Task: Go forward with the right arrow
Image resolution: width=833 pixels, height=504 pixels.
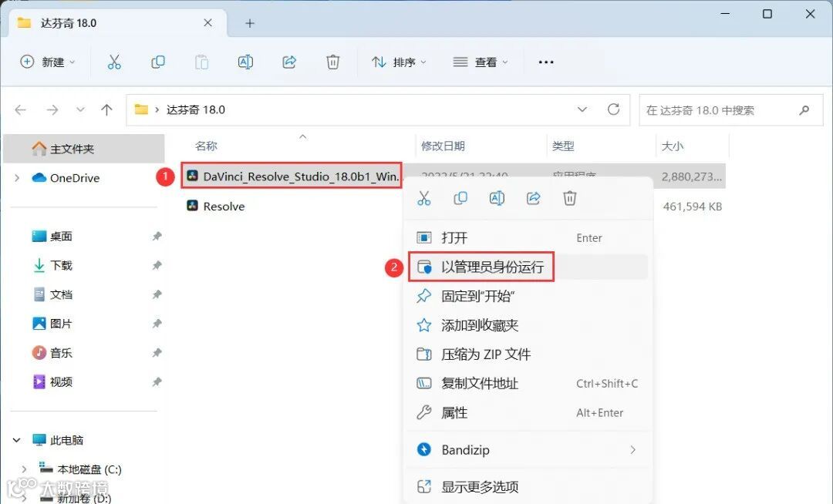Action: tap(52, 110)
